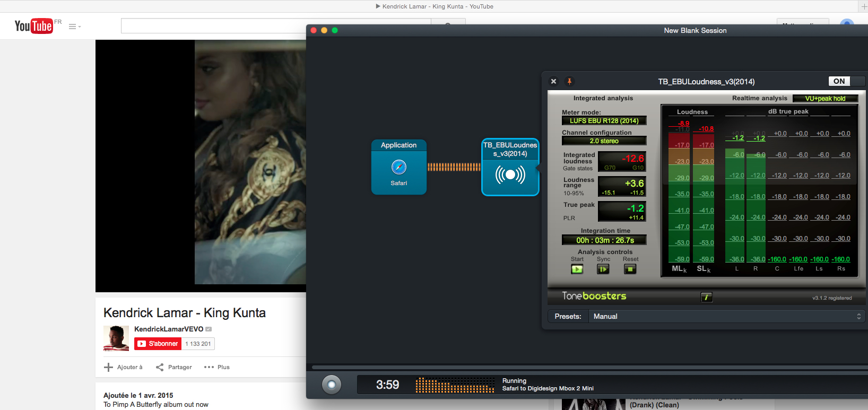The image size is (868, 410).
Task: Click Ajouter à button
Action: pos(124,367)
